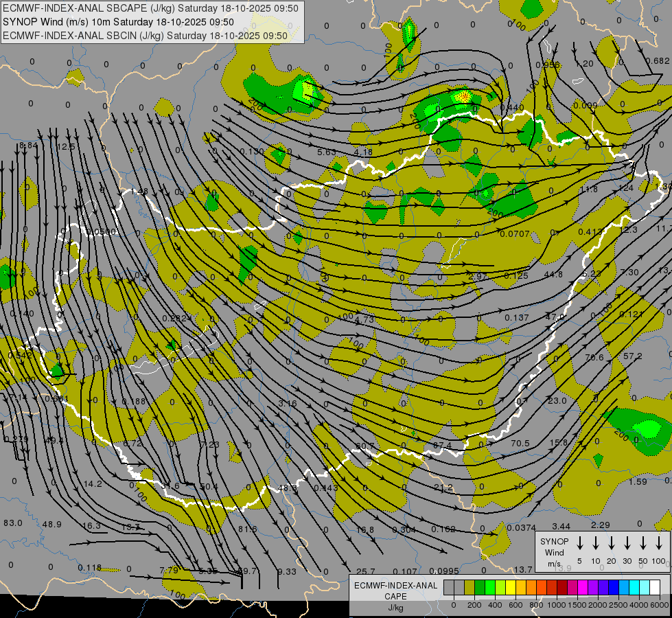Click the map value 0.282
The height and width of the screenshot is (618, 672).
coord(174,318)
